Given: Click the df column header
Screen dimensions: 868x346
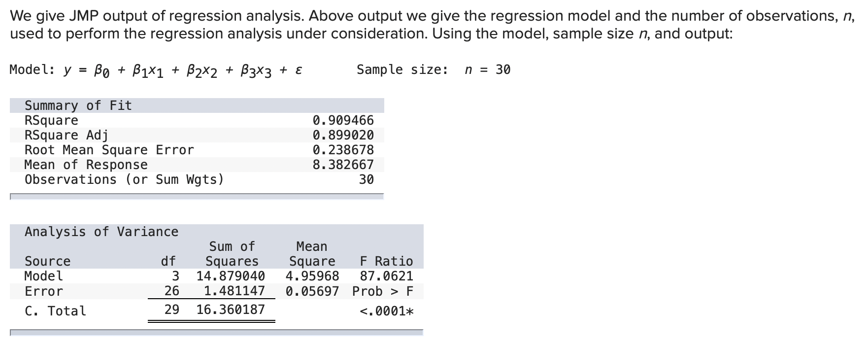Looking at the screenshot, I should (x=168, y=261).
